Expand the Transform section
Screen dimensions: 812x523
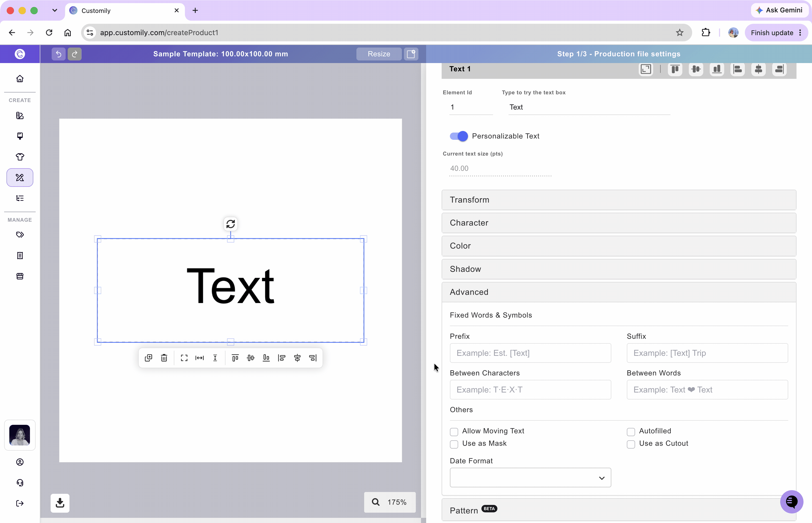pyautogui.click(x=619, y=200)
